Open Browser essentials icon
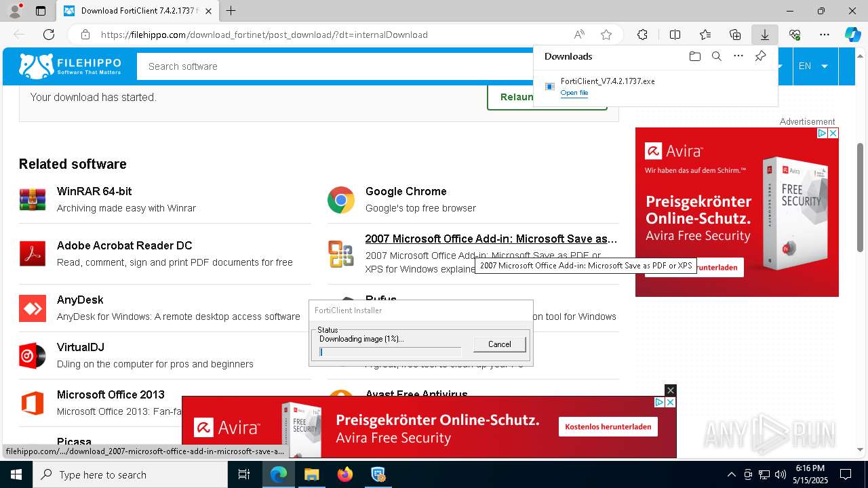Image resolution: width=868 pixels, height=488 pixels. [x=795, y=35]
